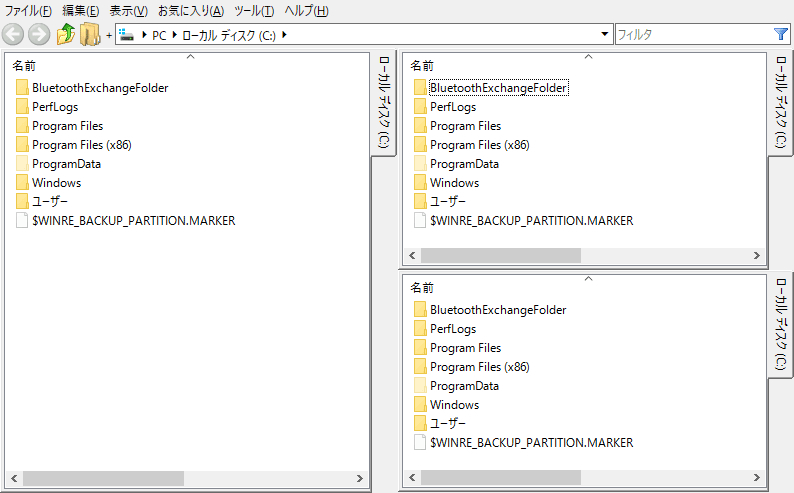Click left pane scroll-right arrow

click(x=360, y=478)
